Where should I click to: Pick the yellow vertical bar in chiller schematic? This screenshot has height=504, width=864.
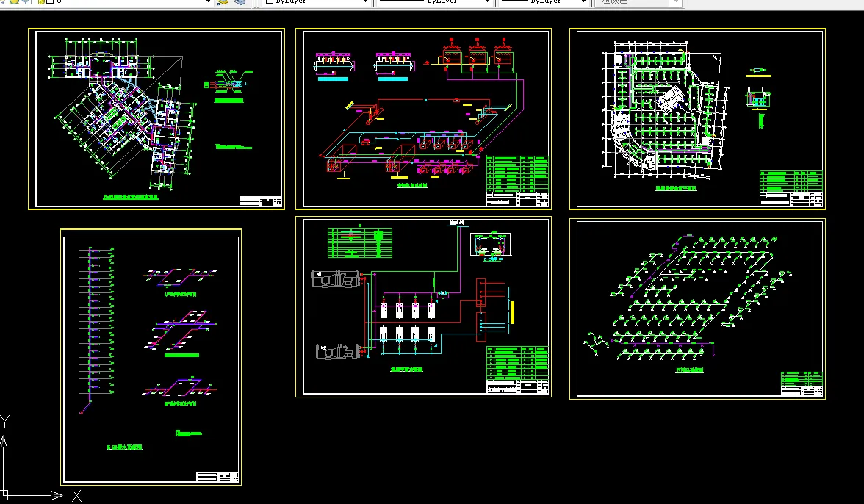[x=513, y=312]
